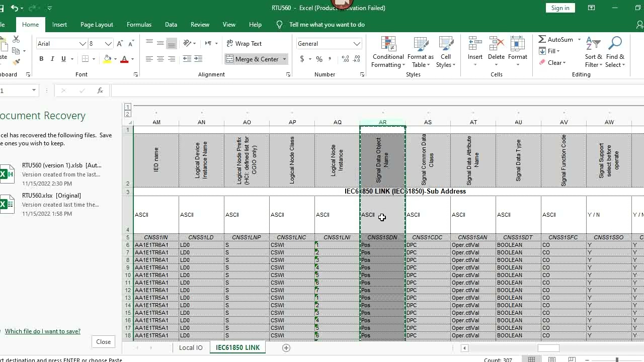Apply Comma Style

[330, 59]
